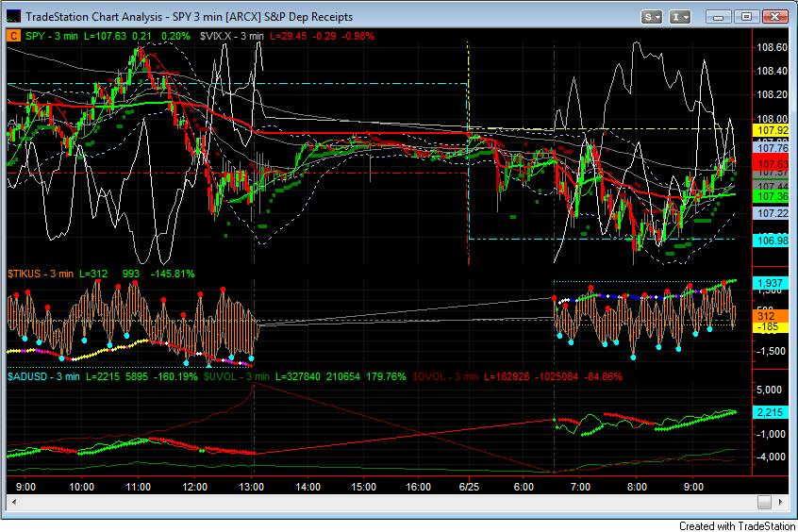Click the TradeStation window icon in title bar

tap(13, 16)
